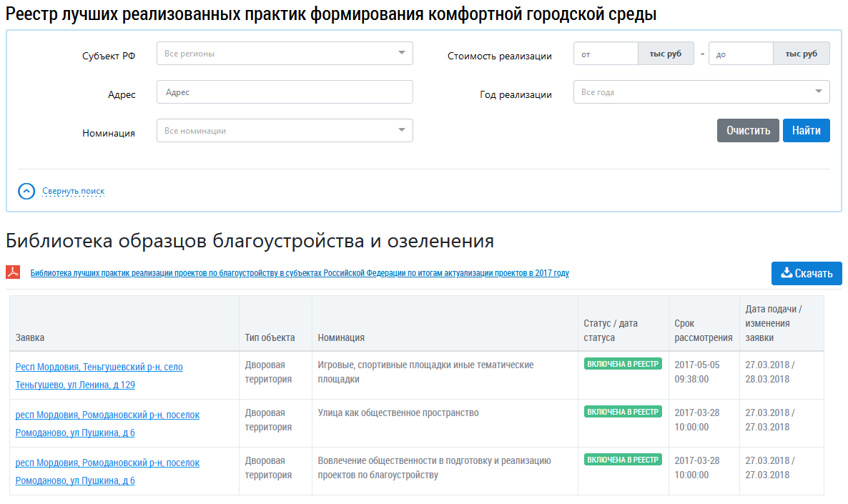Image resolution: width=848 pixels, height=504 pixels.
Task: Click the first row's ВКЛЮЧЕНА В РЕЕСТР badge
Action: (x=623, y=364)
